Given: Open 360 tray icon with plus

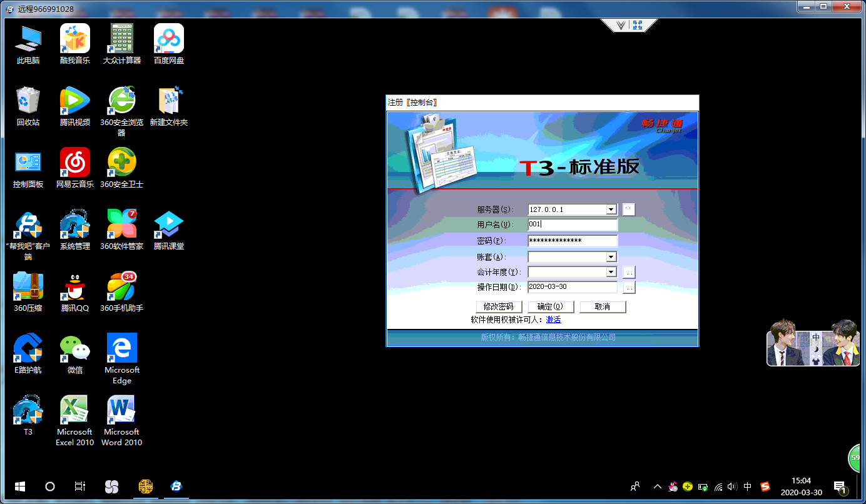Looking at the screenshot, I should tap(688, 486).
